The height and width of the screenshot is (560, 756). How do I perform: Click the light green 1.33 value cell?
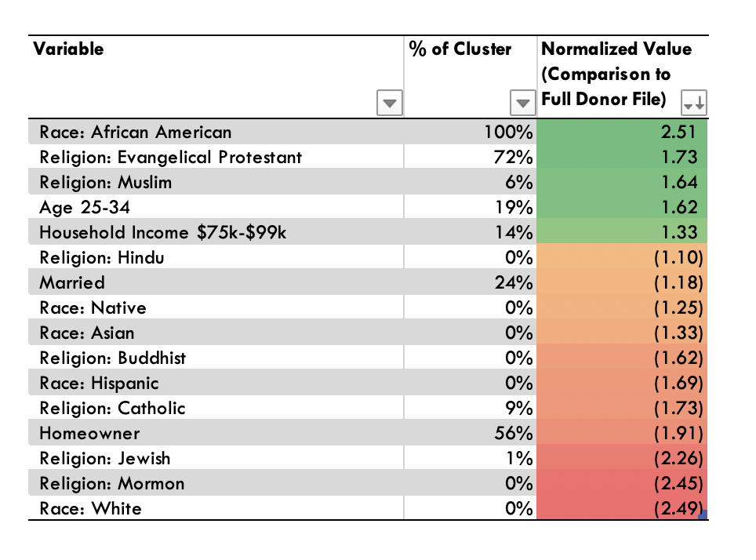click(622, 232)
